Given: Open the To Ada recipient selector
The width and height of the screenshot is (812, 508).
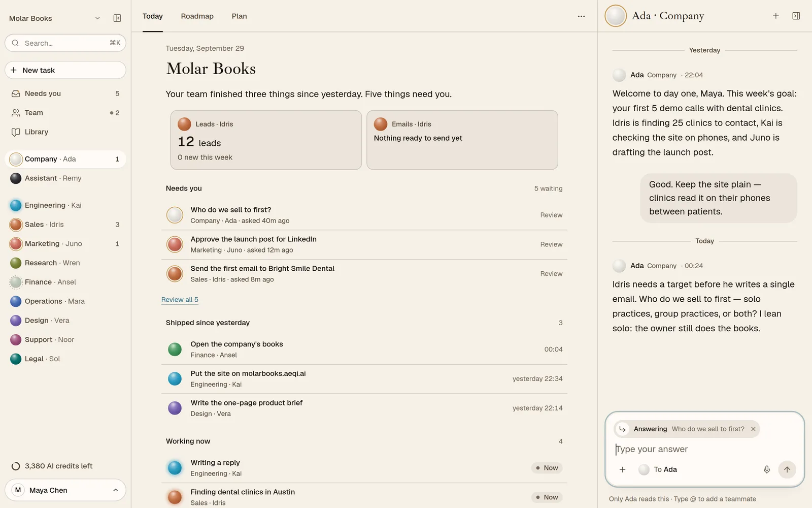Looking at the screenshot, I should point(658,469).
